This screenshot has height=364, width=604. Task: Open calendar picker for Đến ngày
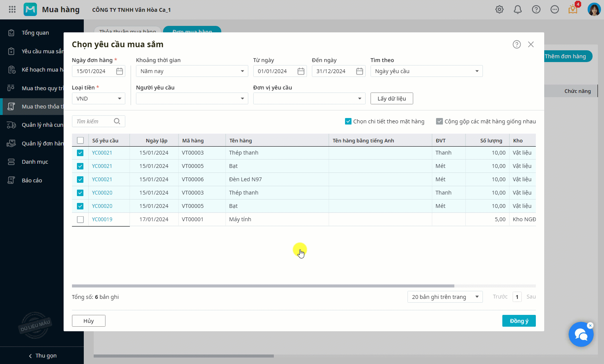pos(360,71)
